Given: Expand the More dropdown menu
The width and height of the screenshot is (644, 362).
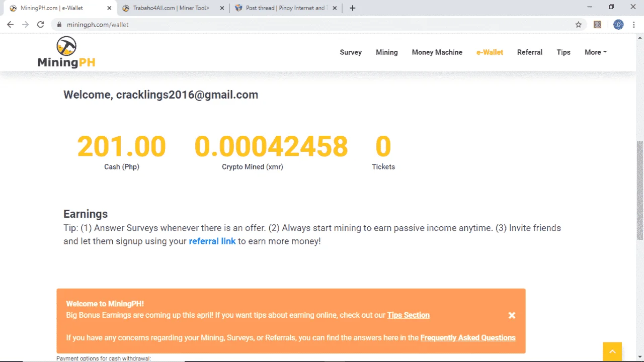Looking at the screenshot, I should click(596, 52).
